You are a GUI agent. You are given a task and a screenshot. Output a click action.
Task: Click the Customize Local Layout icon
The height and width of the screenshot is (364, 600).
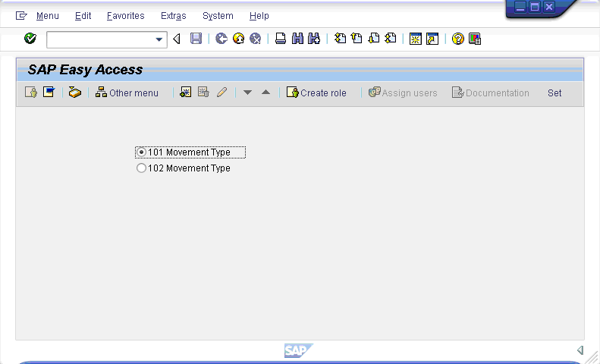coord(475,39)
